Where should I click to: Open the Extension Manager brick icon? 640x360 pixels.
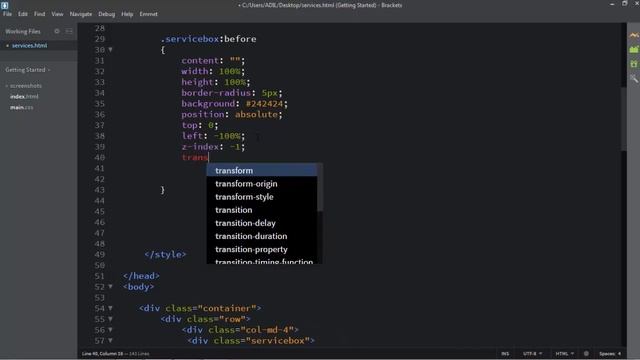click(x=633, y=49)
